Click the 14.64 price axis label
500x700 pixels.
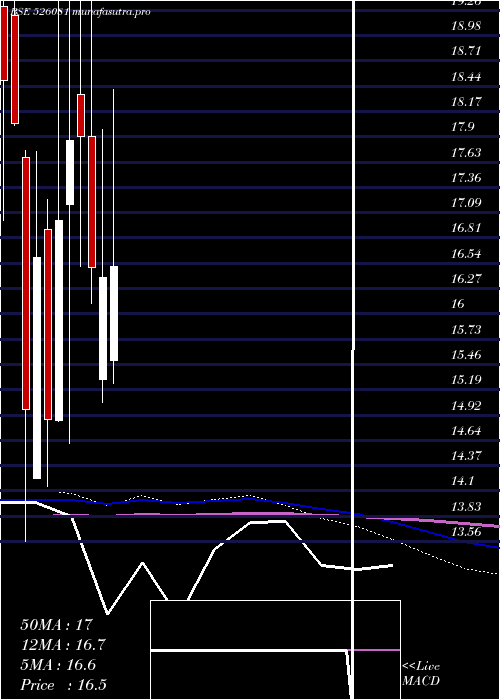pyautogui.click(x=466, y=431)
